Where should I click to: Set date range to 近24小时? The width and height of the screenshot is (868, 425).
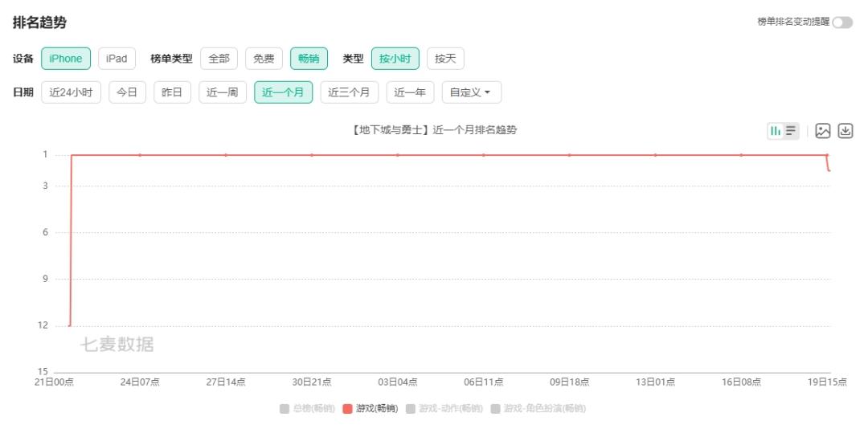[x=71, y=92]
